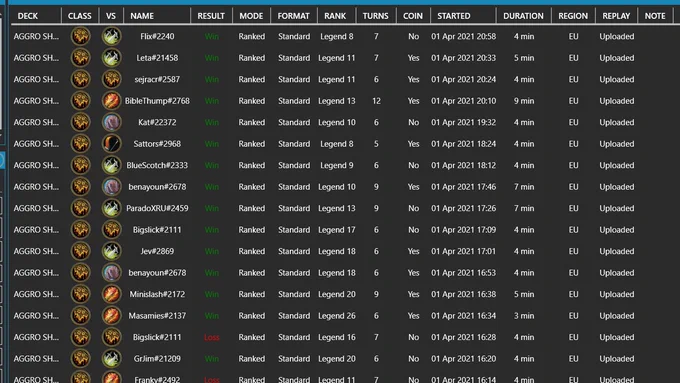Click opponent class icon in Flix#2240 row

111,36
